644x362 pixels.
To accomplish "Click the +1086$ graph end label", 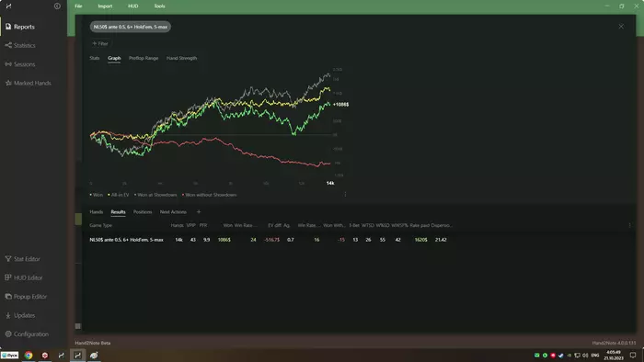I will [x=341, y=105].
